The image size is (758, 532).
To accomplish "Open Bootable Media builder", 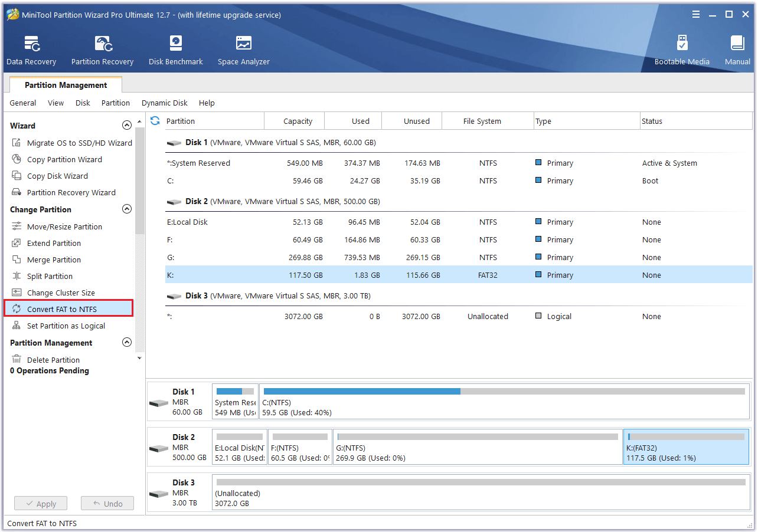I will pos(682,51).
